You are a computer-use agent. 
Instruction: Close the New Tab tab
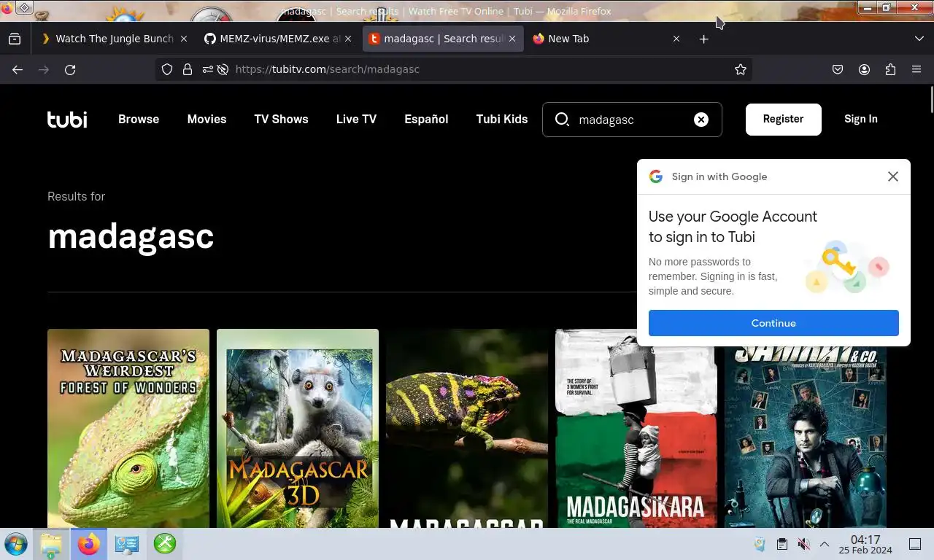point(676,39)
